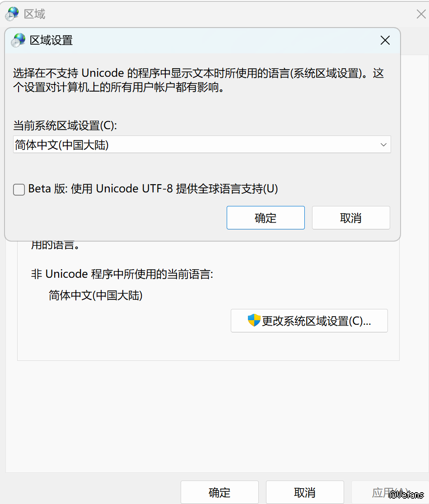The width and height of the screenshot is (429, 504).
Task: Click the Beta 版 UTF-8 全球语言支持 label
Action: [153, 189]
